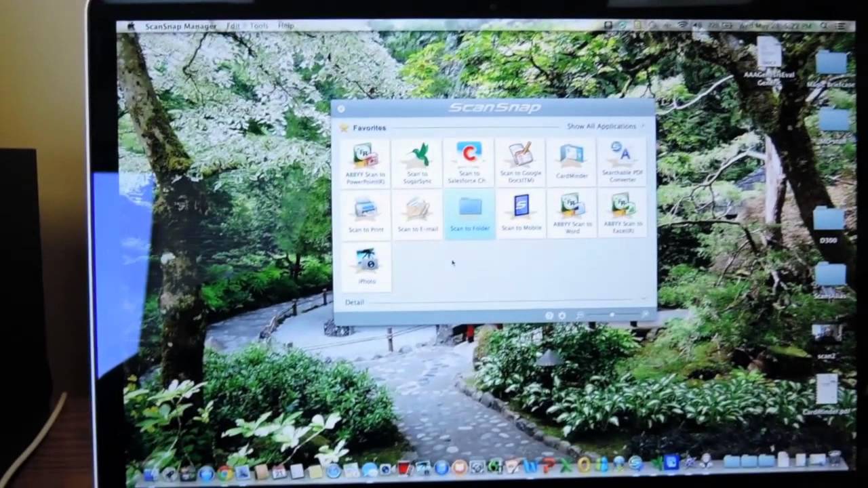Click the volume icon in menu bar
Viewport: 868px width, 488px height.
point(697,26)
